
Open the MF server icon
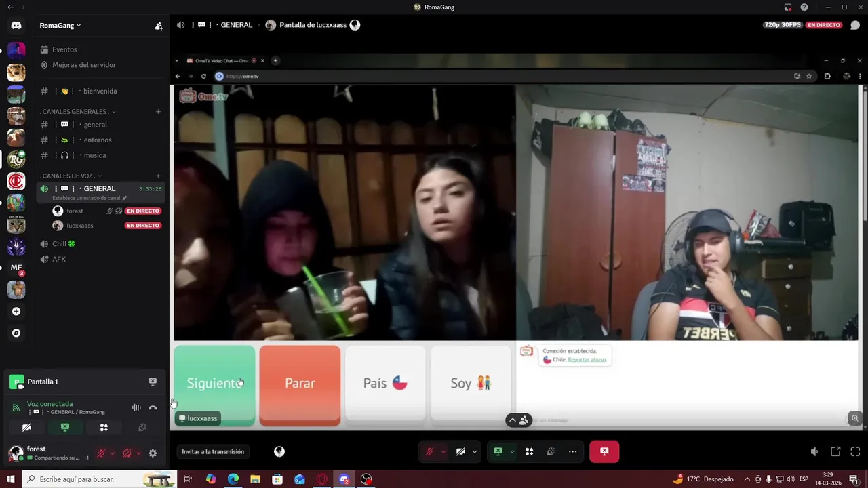(x=16, y=268)
